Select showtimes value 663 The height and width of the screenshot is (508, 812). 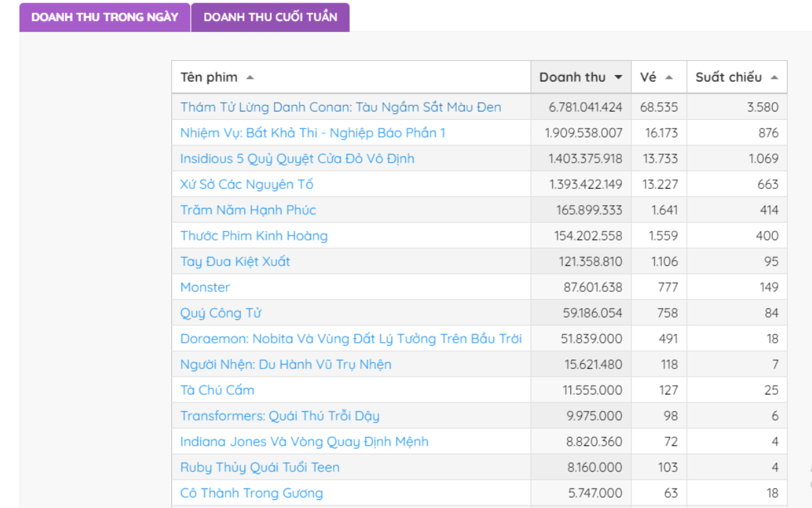(x=769, y=184)
